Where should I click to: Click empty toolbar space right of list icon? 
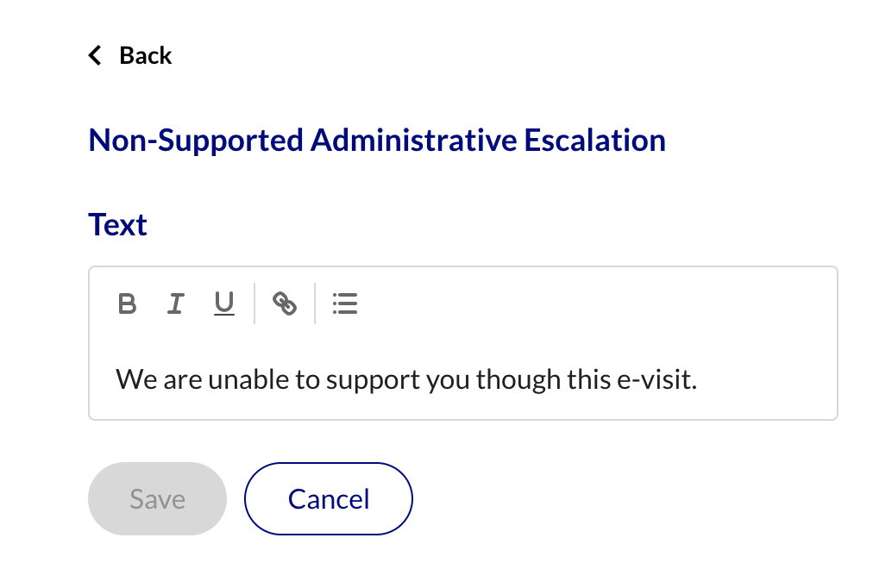[592, 303]
